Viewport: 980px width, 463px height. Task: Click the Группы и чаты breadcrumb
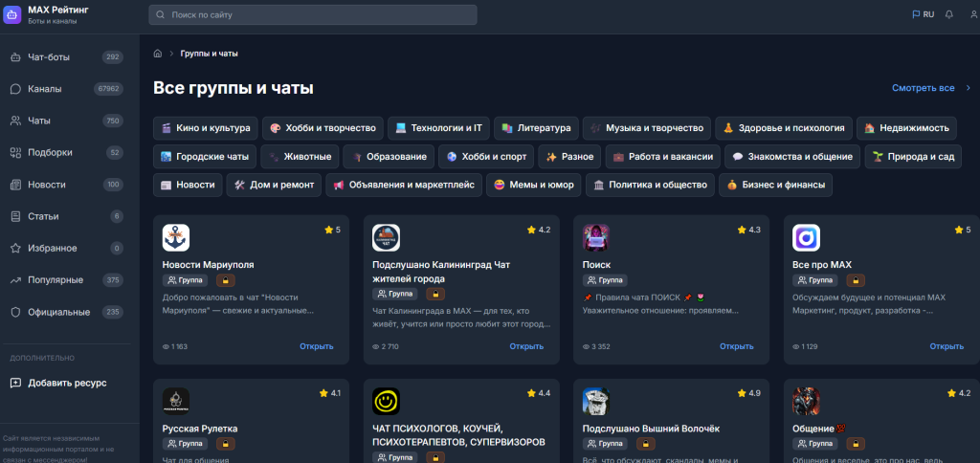(x=209, y=54)
